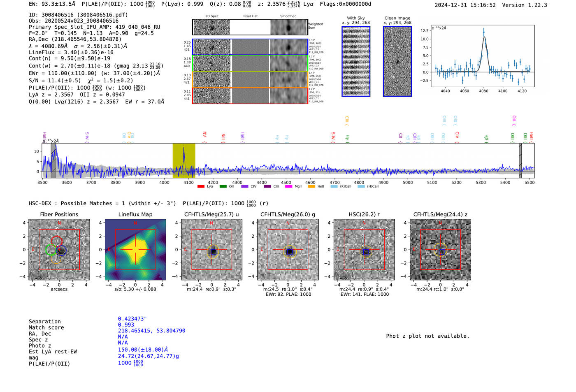
Task: Click the With Sky fiber image
Action: tap(356, 61)
